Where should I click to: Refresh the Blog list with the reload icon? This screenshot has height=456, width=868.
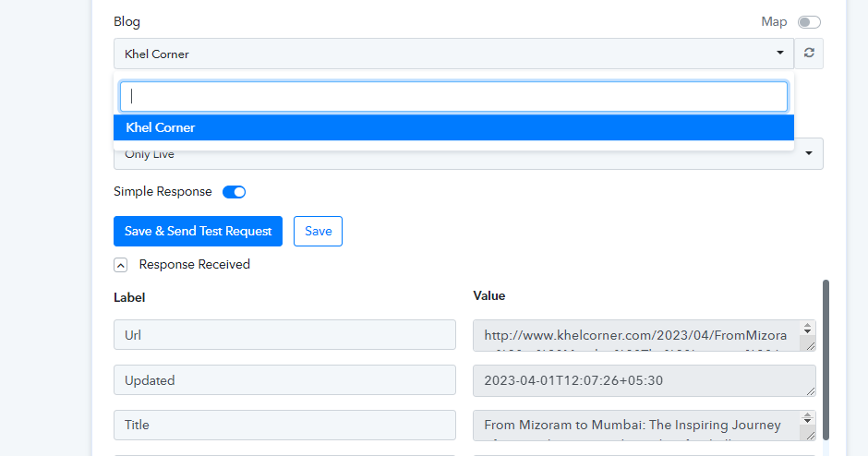click(809, 54)
